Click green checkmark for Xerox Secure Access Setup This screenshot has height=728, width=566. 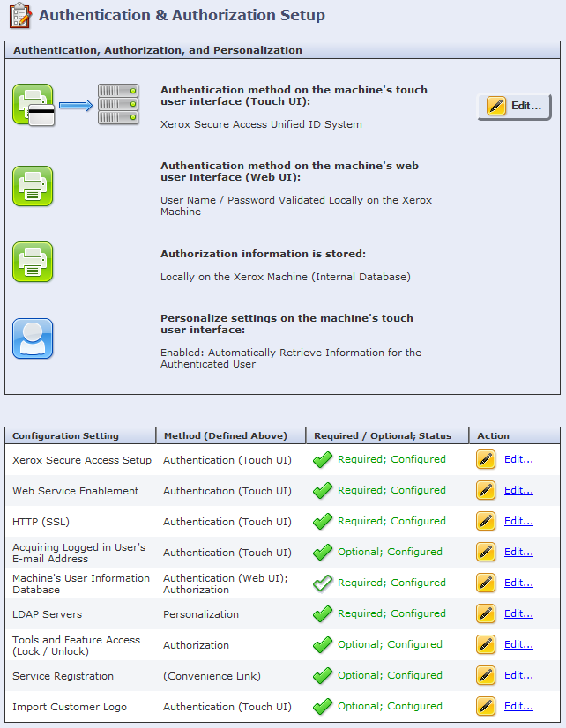tap(323, 459)
